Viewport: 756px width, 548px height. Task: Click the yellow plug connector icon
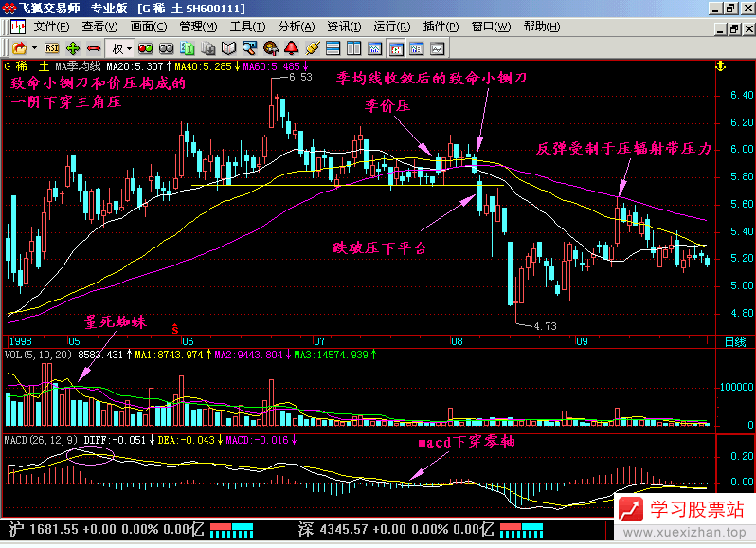pos(313,48)
